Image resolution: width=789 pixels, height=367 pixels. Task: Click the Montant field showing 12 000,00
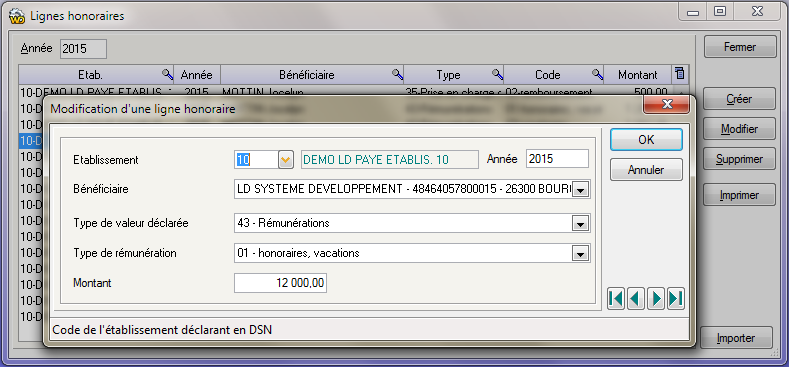280,283
